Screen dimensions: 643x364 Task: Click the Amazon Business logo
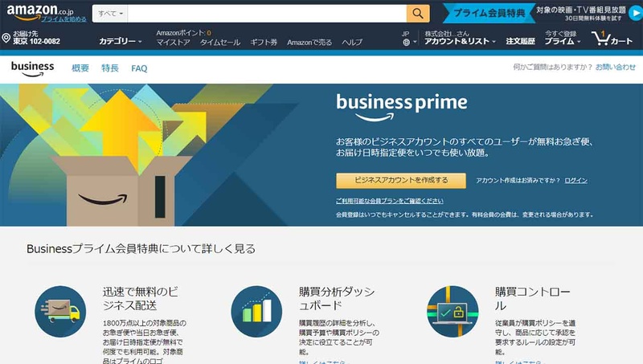(32, 68)
